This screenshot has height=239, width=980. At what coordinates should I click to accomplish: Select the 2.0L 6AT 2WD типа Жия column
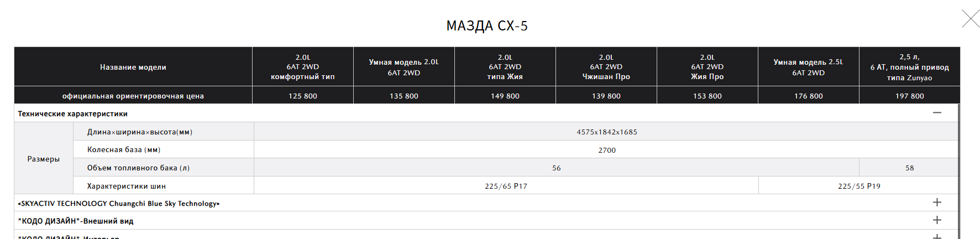(505, 67)
